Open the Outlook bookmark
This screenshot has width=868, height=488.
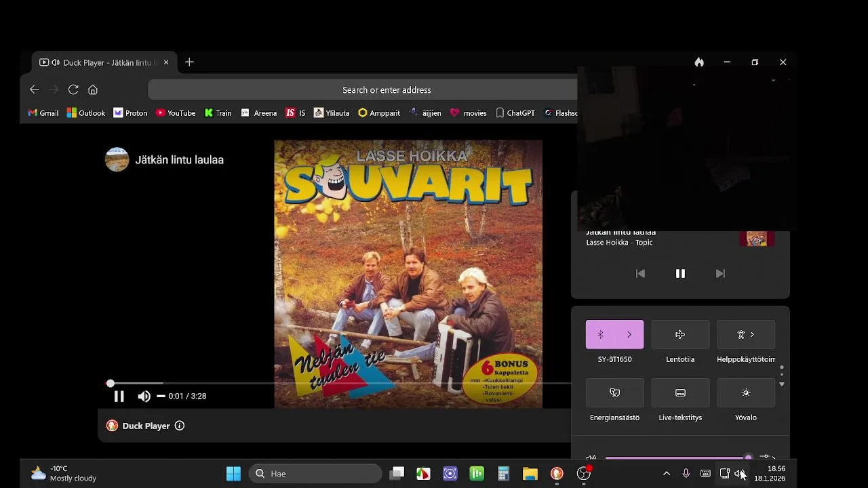point(86,113)
